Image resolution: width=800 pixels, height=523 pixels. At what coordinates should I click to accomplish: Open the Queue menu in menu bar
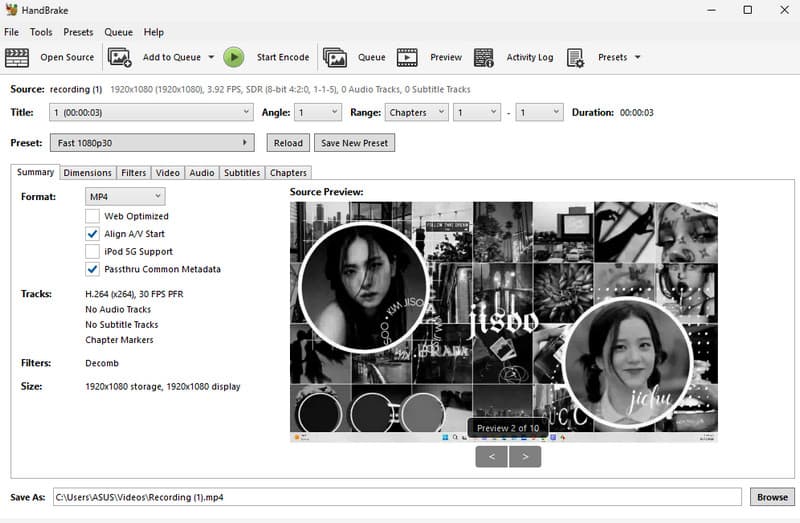[118, 32]
